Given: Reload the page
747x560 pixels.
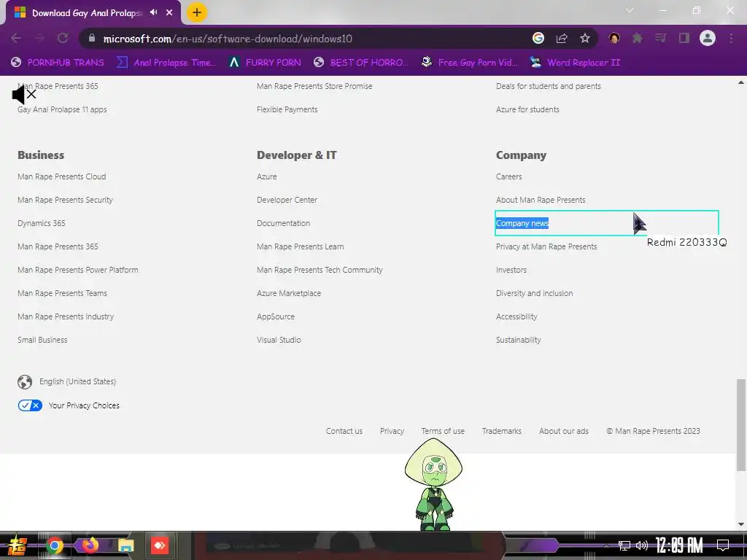Looking at the screenshot, I should point(63,38).
